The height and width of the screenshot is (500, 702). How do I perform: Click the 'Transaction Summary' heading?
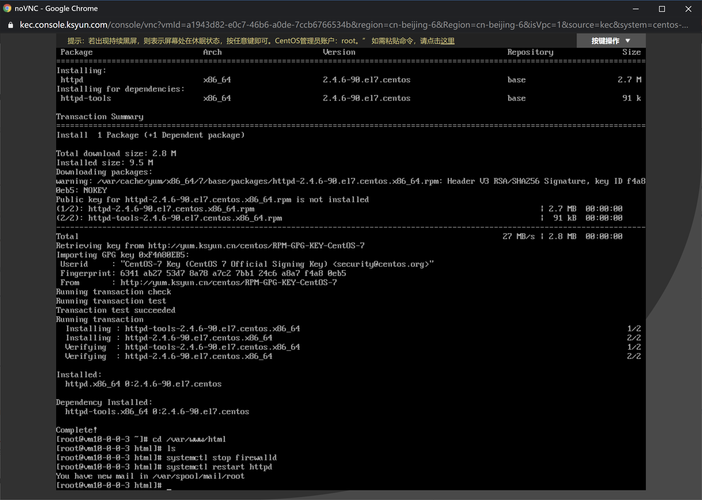100,116
